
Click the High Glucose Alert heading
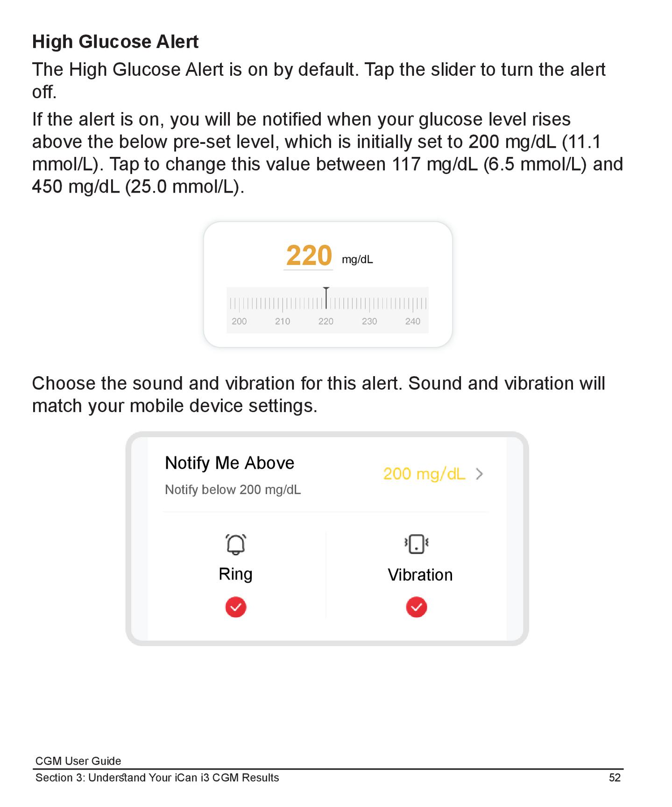tap(115, 42)
